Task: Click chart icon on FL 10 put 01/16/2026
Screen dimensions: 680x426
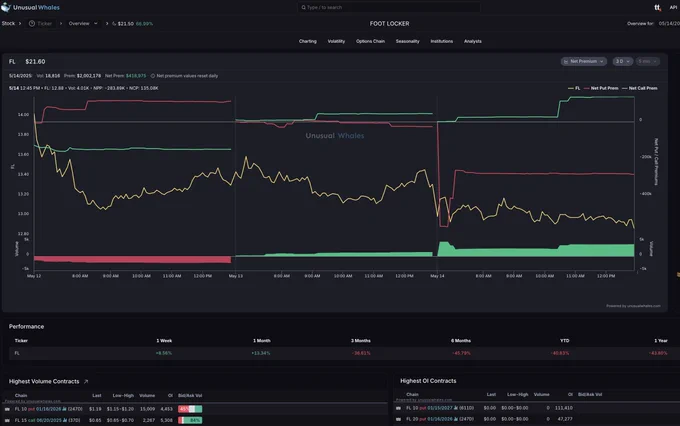Action: 64,409
